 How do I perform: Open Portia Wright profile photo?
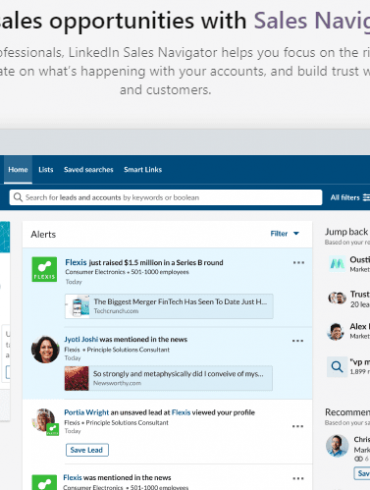pos(44,421)
